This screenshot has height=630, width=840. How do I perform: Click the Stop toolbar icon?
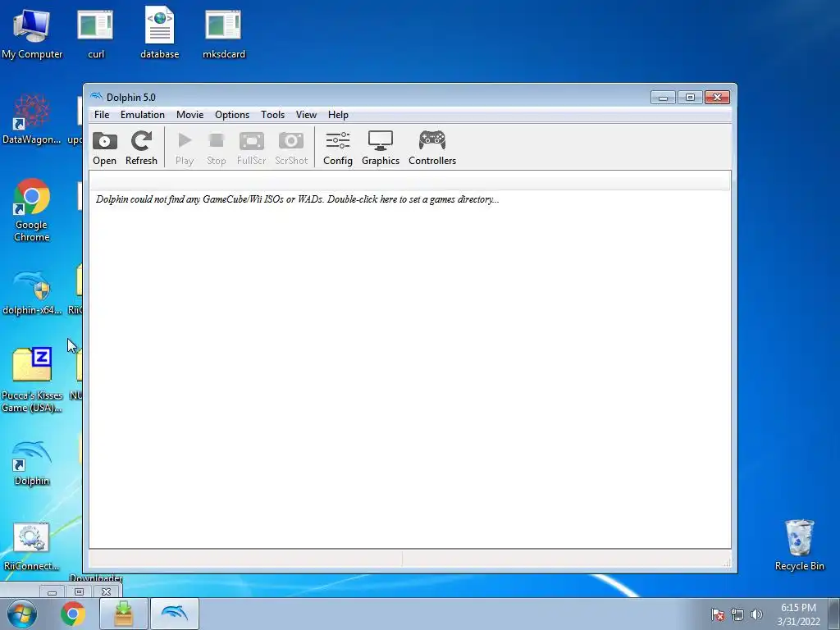pos(217,148)
